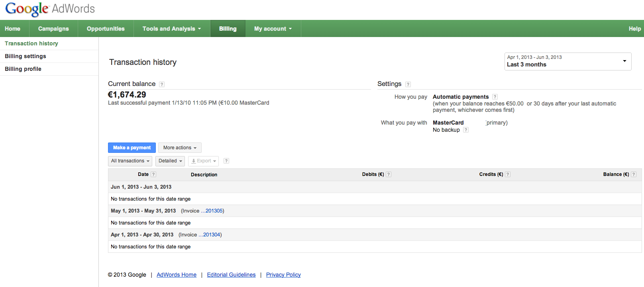Click the May 1, 2013 - May 31, 2013 row label

[143, 211]
